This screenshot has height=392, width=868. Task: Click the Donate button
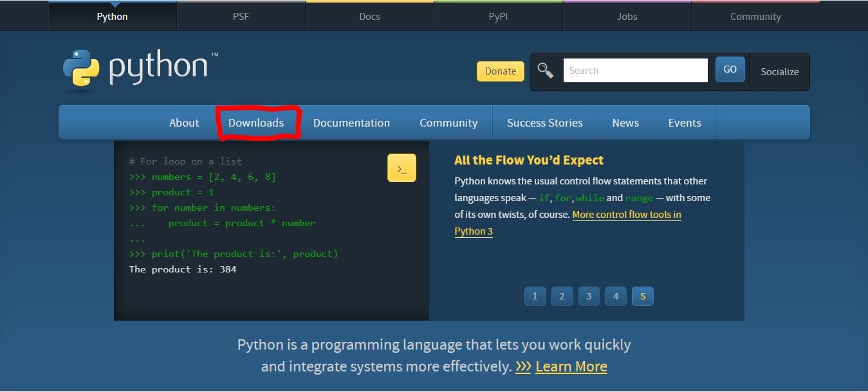tap(500, 71)
